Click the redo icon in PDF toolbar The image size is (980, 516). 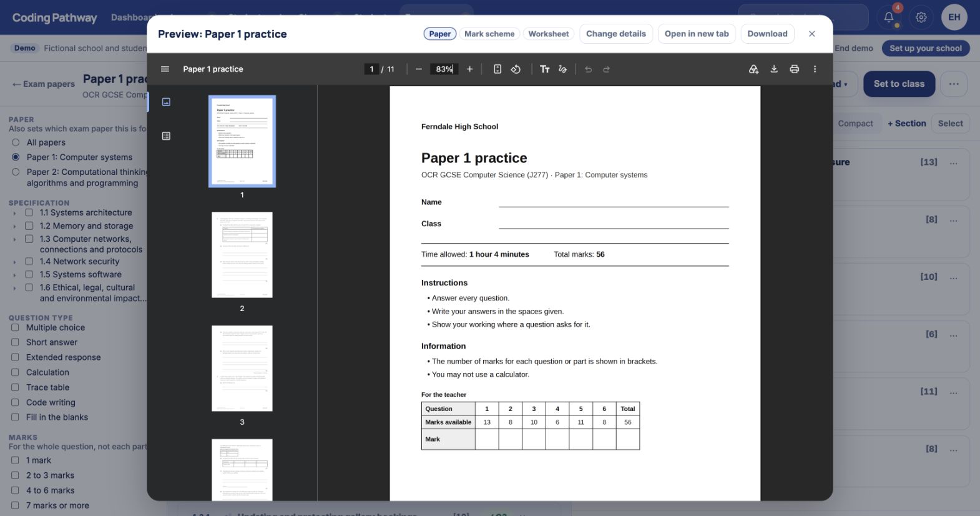tap(606, 69)
